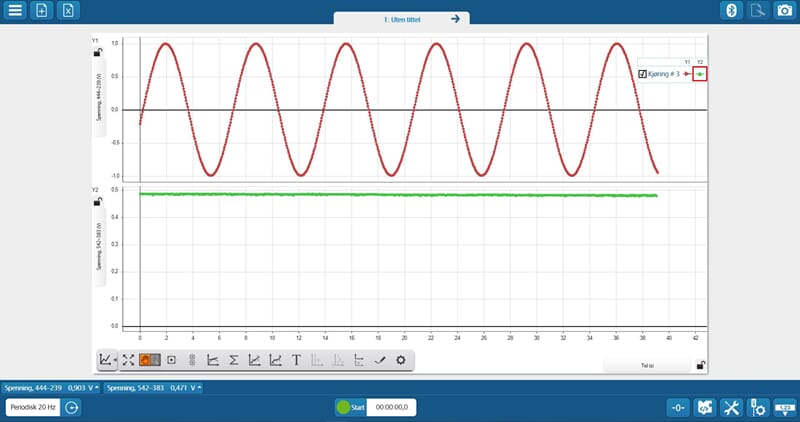Toggle the time axis lock icon
The image size is (800, 422).
[x=700, y=364]
